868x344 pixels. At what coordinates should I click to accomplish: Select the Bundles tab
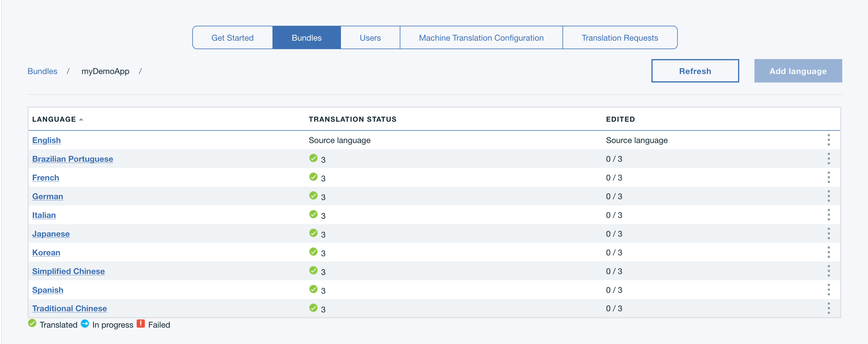coord(307,38)
